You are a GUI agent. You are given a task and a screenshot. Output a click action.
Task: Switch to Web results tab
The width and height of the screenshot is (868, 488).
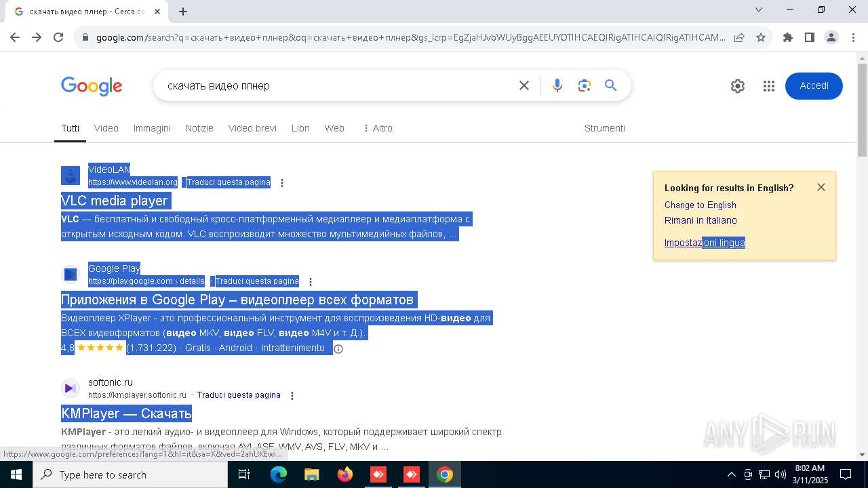click(334, 128)
